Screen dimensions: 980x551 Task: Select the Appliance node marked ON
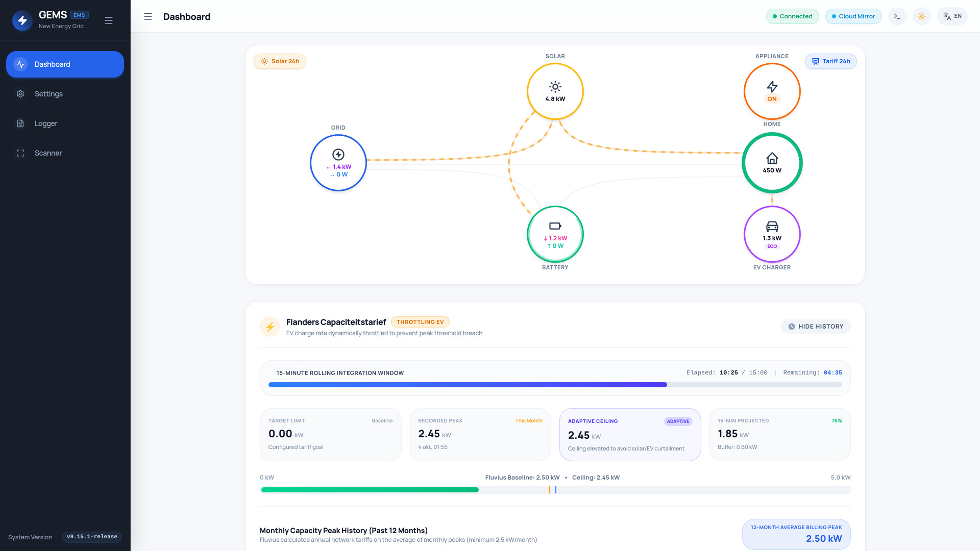[772, 91]
